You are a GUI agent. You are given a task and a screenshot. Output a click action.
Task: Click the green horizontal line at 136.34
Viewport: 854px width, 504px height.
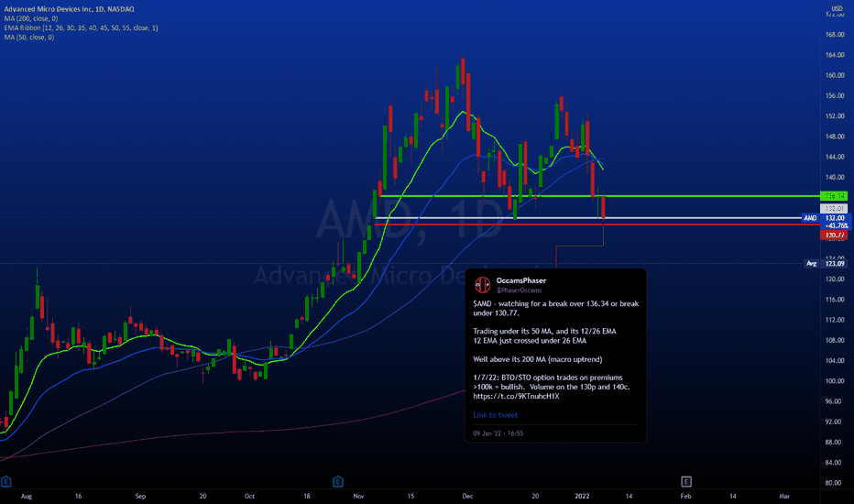point(599,195)
